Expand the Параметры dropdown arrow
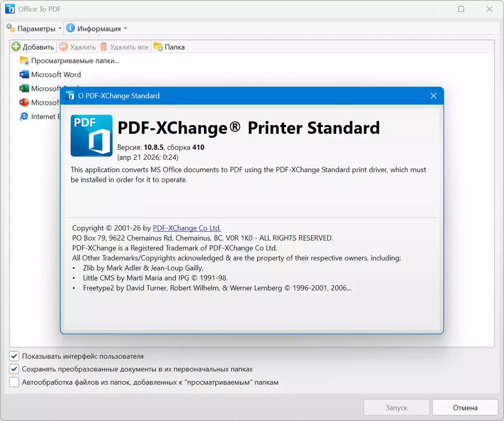Image resolution: width=504 pixels, height=421 pixels. pyautogui.click(x=60, y=28)
